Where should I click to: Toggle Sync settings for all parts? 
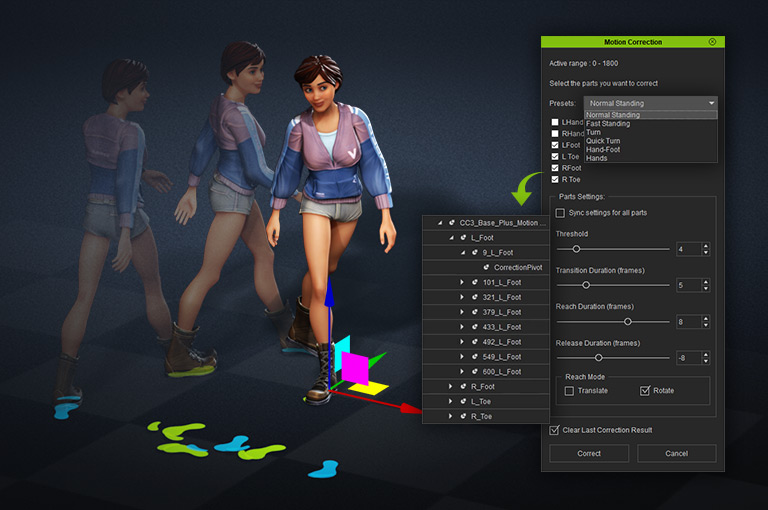pyautogui.click(x=560, y=213)
